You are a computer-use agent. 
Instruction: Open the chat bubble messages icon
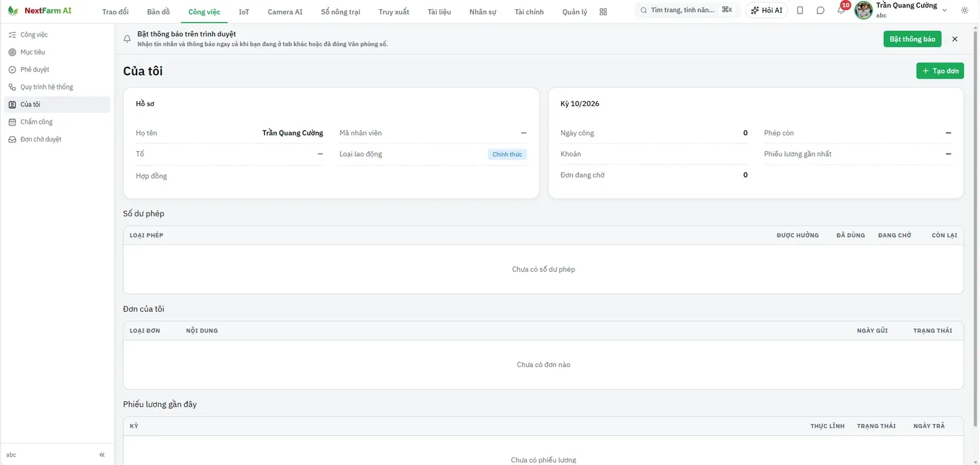[x=820, y=10]
